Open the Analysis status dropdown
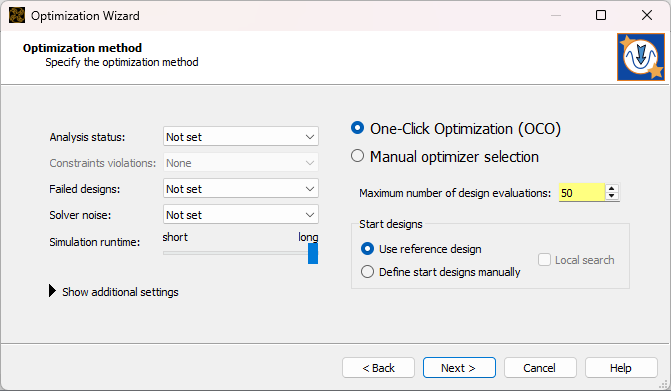The width and height of the screenshot is (671, 391). pos(240,136)
